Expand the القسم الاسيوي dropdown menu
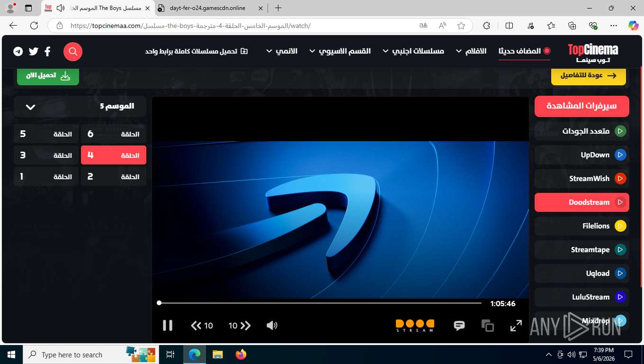This screenshot has width=644, height=364. click(340, 51)
